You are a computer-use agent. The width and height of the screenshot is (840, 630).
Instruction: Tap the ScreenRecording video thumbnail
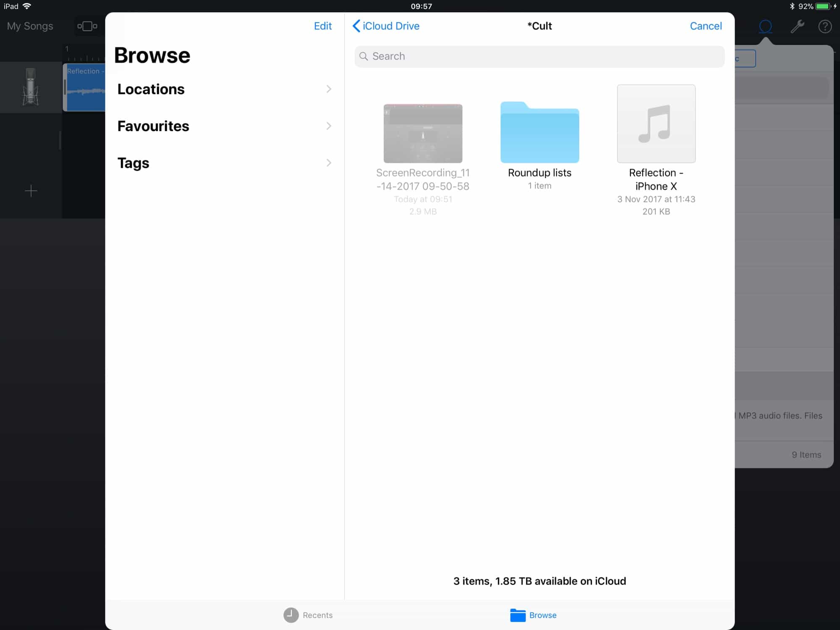pos(423,134)
